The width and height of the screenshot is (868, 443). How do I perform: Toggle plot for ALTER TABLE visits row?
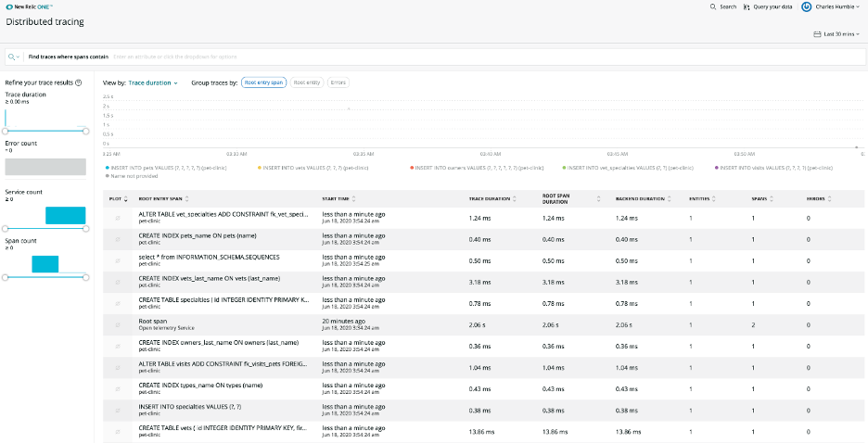pyautogui.click(x=118, y=368)
